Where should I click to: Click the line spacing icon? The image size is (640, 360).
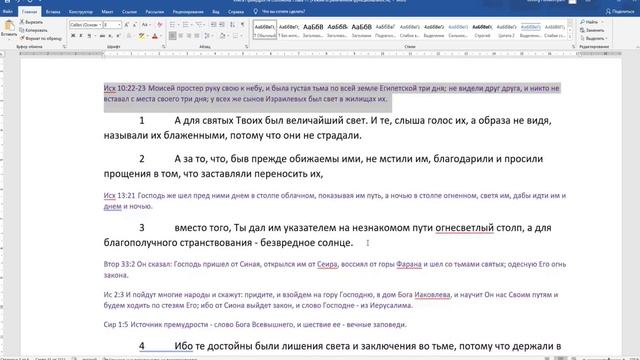tap(207, 36)
